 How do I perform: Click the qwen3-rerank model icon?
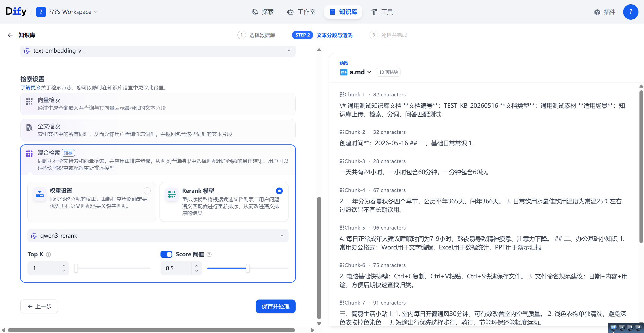click(x=33, y=236)
